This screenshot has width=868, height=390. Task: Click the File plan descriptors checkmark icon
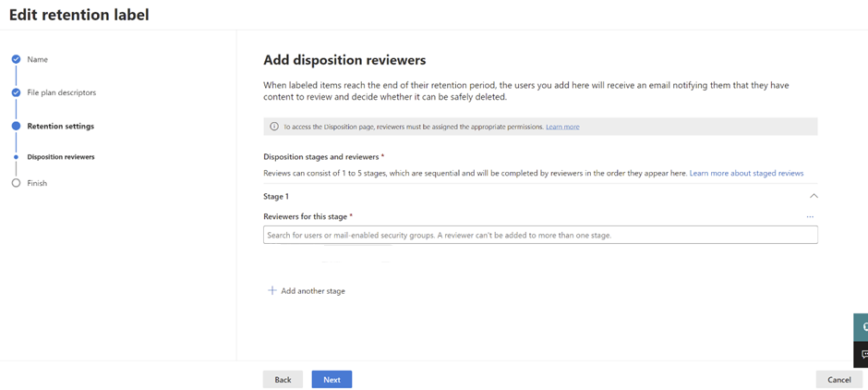point(16,92)
